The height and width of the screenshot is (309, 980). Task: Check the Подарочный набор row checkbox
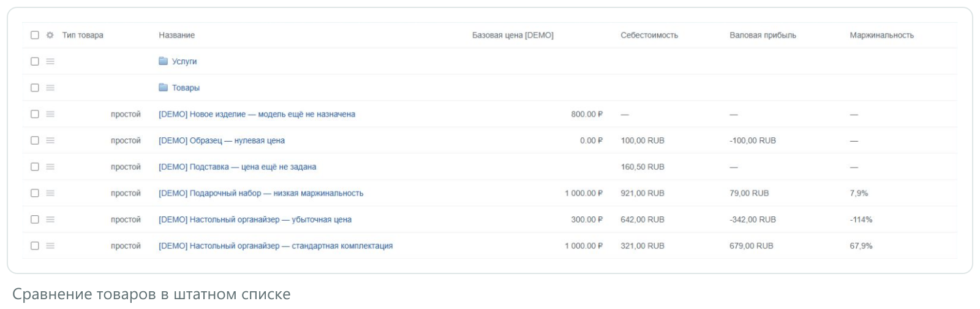(x=35, y=193)
